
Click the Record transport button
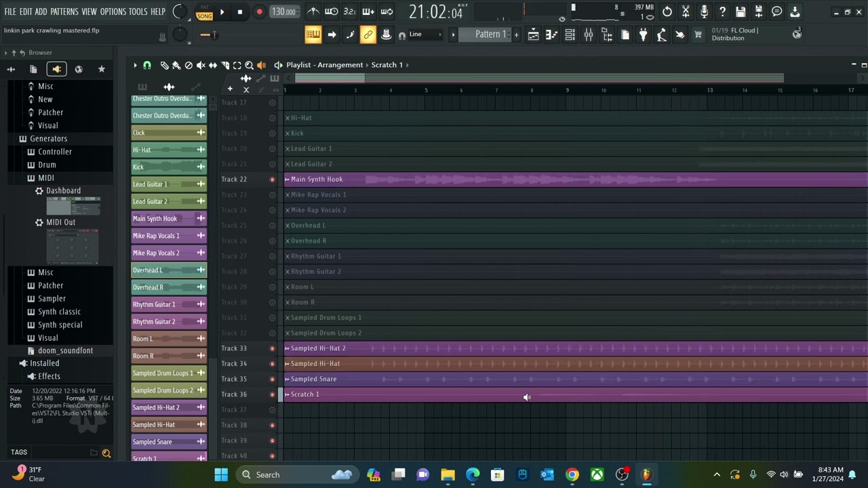click(x=259, y=12)
